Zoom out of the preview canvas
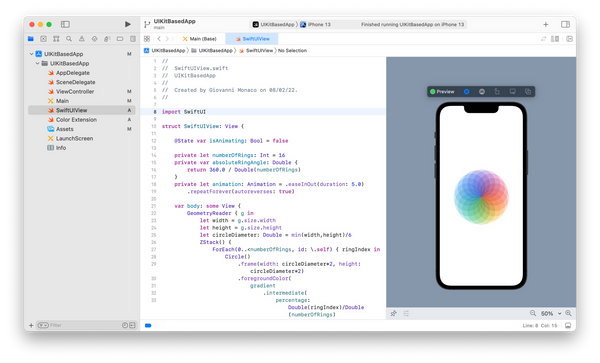Screen dimensions: 600x363 pos(533,313)
